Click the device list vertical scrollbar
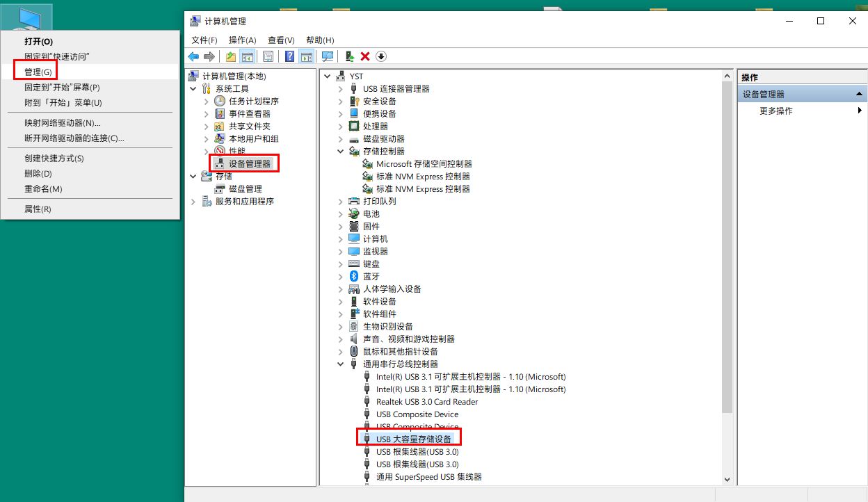 coord(727,243)
